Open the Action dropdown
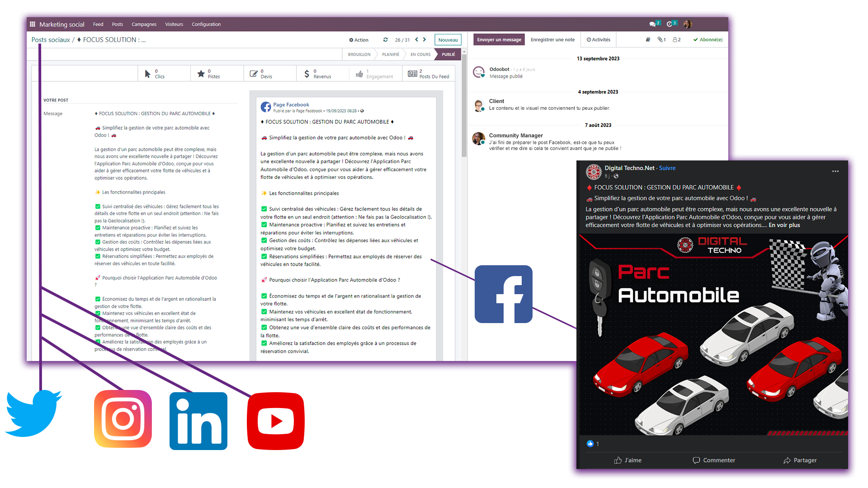This screenshot has width=868, height=488. coord(359,40)
